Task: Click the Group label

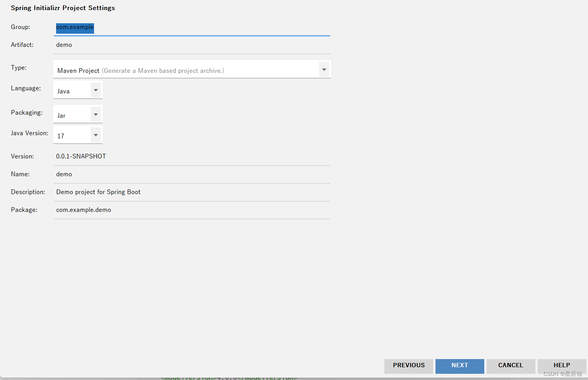Action: point(21,27)
